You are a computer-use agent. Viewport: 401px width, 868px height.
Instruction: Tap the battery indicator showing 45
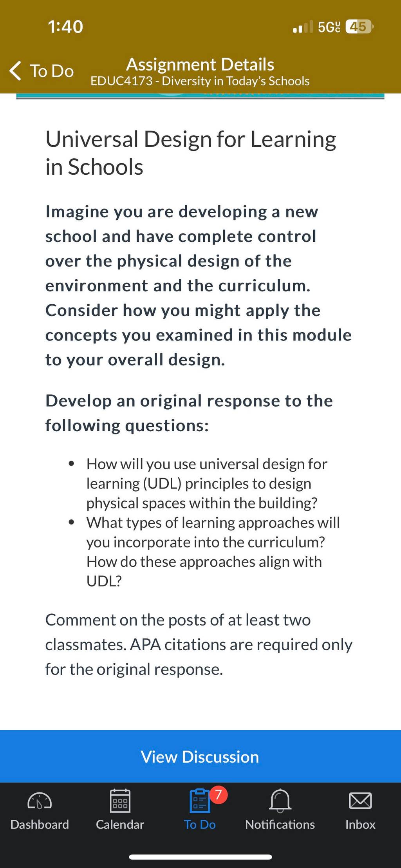click(x=360, y=27)
